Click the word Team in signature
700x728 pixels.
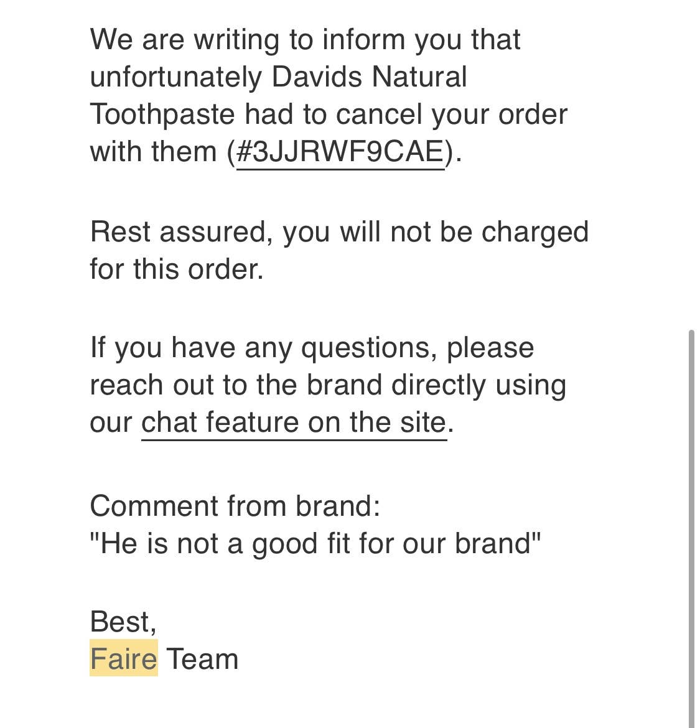[202, 659]
